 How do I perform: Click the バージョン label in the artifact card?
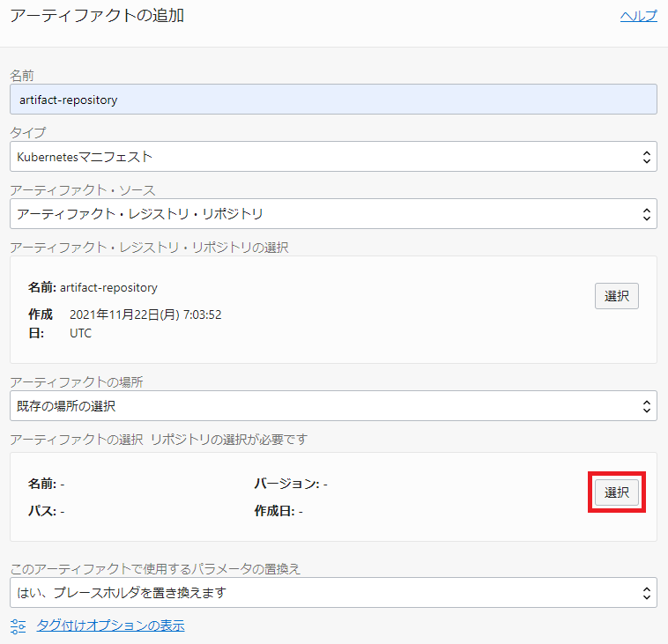tap(286, 484)
